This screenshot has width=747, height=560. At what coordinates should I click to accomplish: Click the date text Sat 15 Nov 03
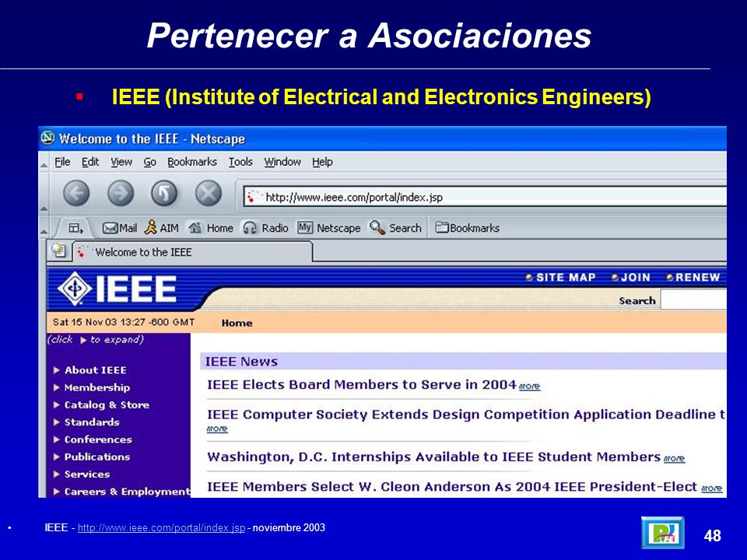[84, 322]
